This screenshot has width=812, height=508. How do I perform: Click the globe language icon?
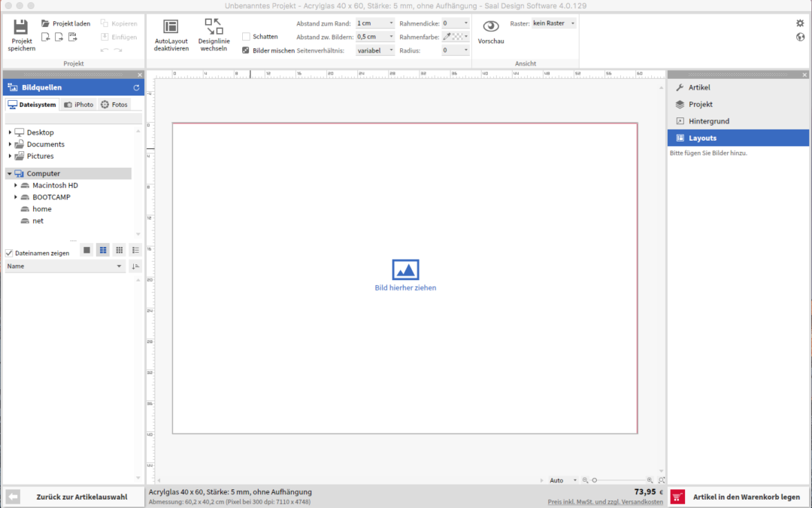click(800, 37)
